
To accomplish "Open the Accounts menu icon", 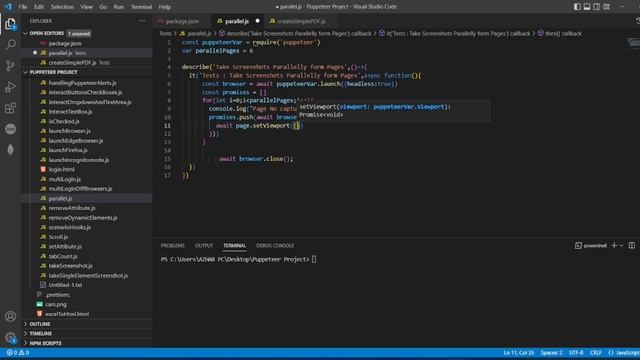I will [11, 316].
